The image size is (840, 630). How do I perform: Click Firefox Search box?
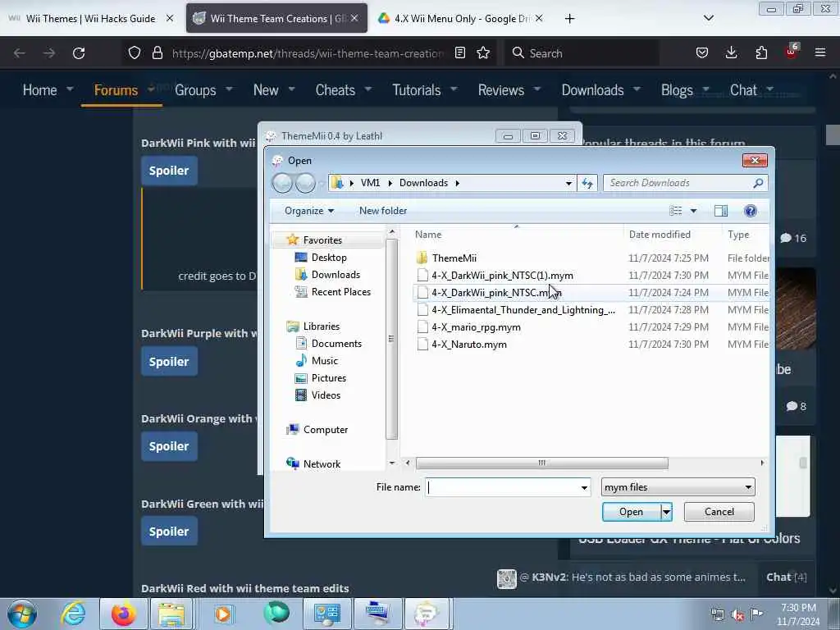[582, 53]
